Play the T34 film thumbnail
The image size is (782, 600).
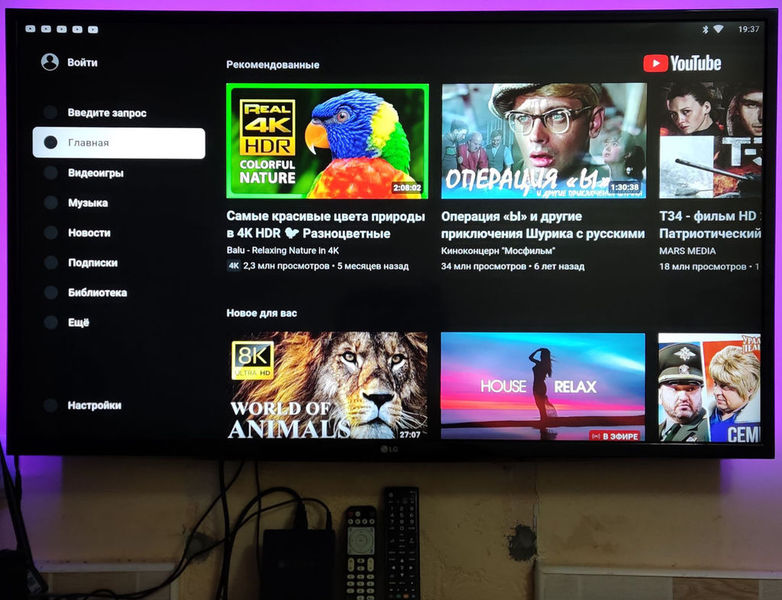click(711, 141)
